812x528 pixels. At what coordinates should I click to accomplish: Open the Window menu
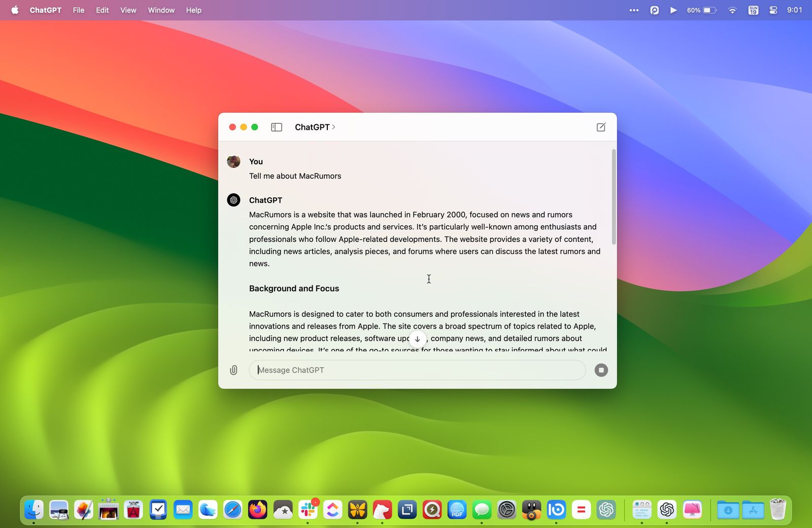[x=161, y=10]
